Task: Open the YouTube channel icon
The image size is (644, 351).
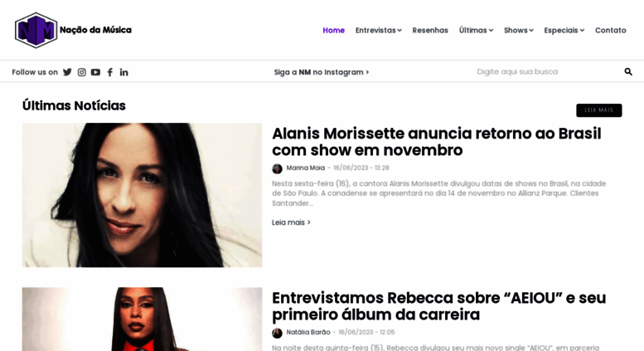Action: (x=95, y=72)
